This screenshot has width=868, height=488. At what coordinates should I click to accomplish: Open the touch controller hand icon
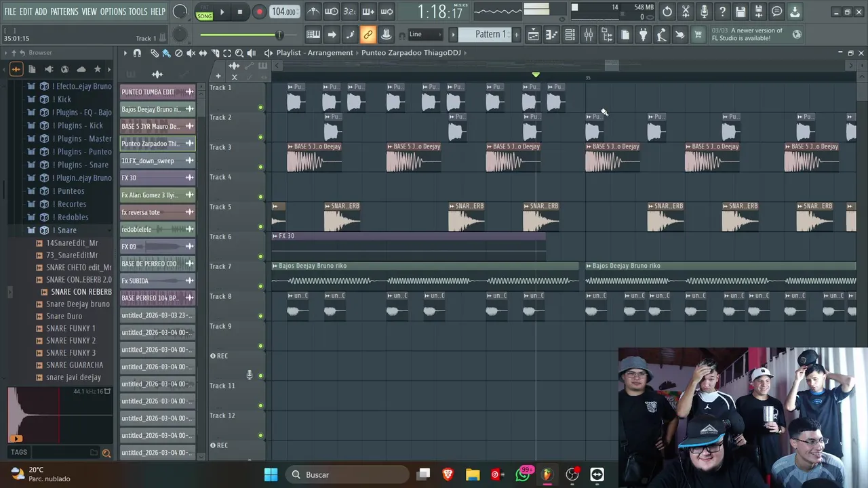point(679,35)
